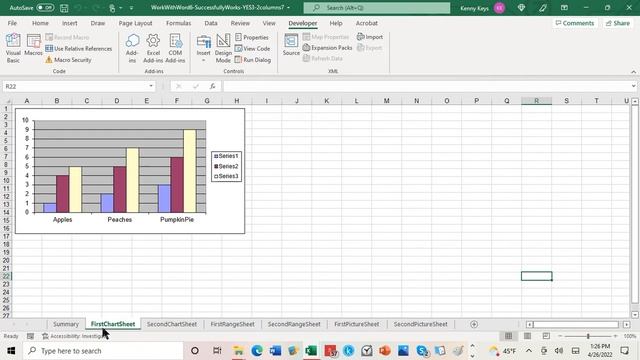Open Kenny Keys account avatar
The width and height of the screenshot is (640, 360).
point(499,8)
